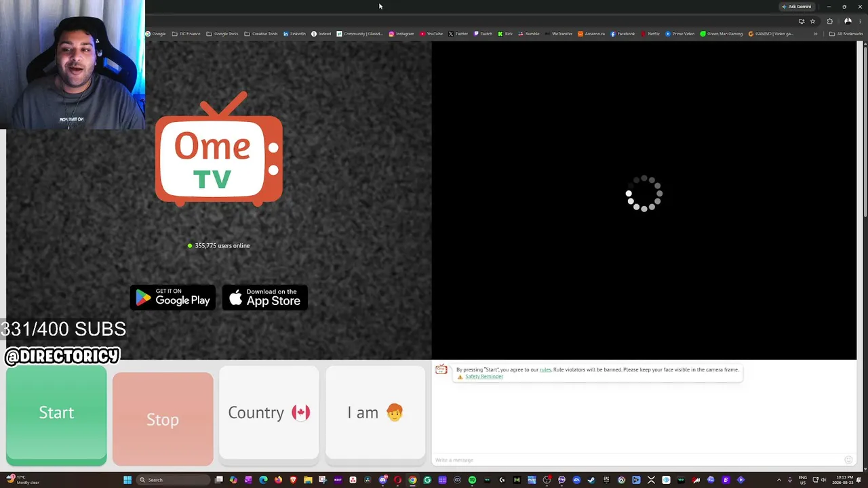Open the clock showing 10:11 PM
Image resolution: width=868 pixels, height=488 pixels.
tap(844, 480)
